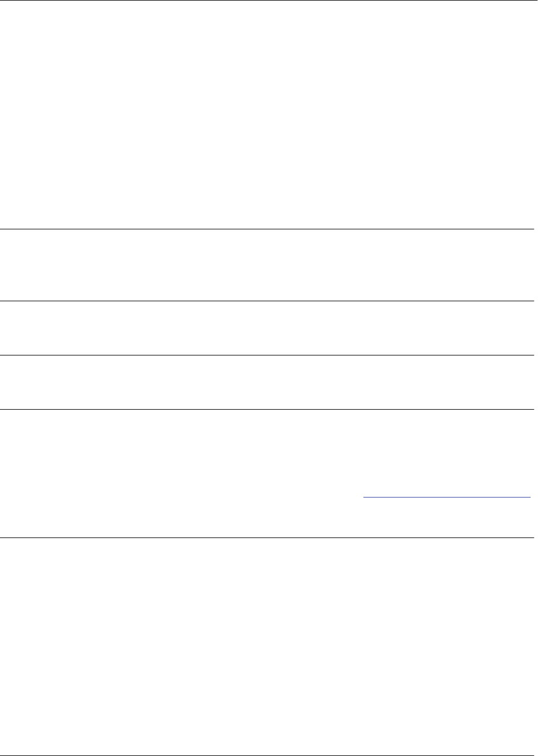Click the blank area under first divider

click(266, 265)
